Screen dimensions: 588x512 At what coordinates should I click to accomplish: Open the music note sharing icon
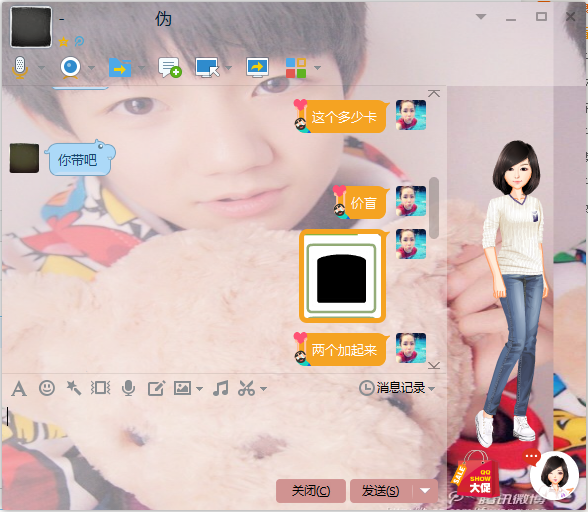click(x=221, y=388)
